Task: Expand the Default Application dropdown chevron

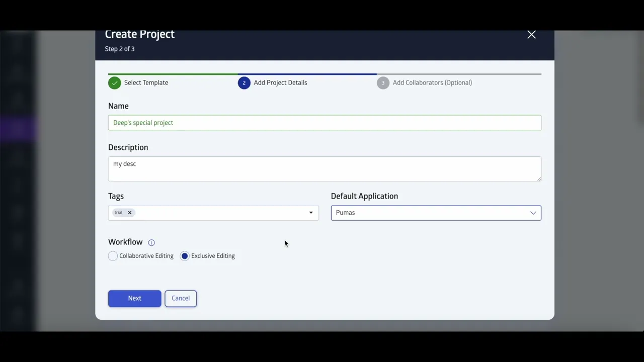Action: pyautogui.click(x=533, y=213)
